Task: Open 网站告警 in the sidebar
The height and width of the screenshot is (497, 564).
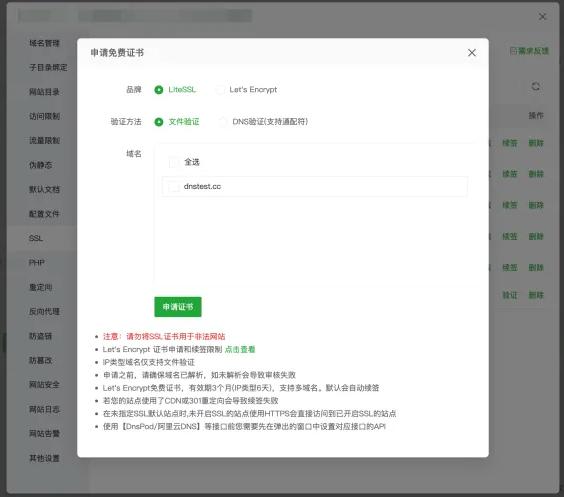Action: tap(44, 433)
